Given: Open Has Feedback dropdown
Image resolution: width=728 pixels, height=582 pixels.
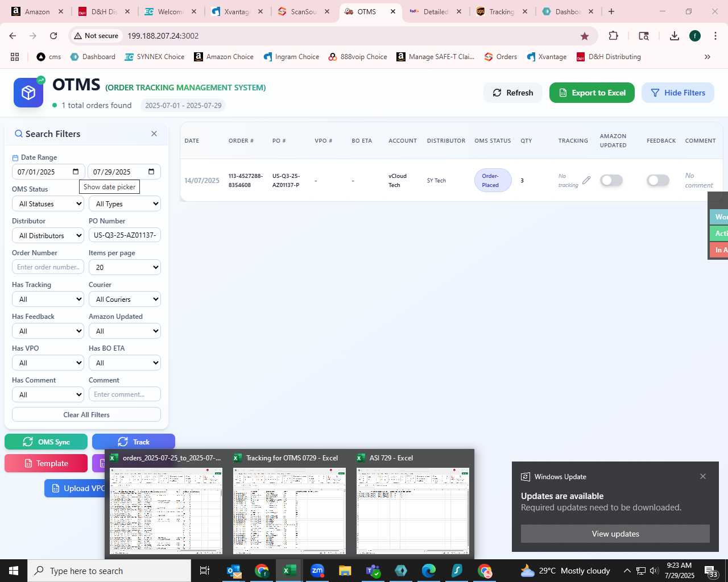Looking at the screenshot, I should (48, 331).
